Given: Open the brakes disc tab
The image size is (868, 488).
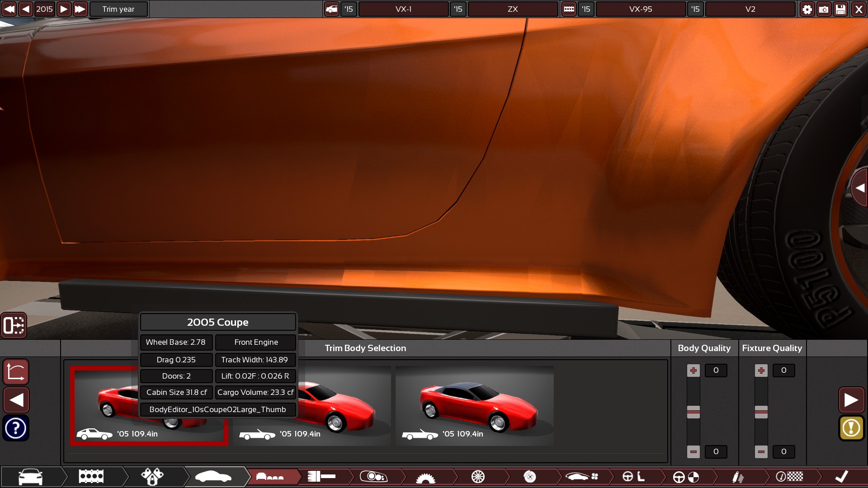Looking at the screenshot, I should [x=530, y=477].
